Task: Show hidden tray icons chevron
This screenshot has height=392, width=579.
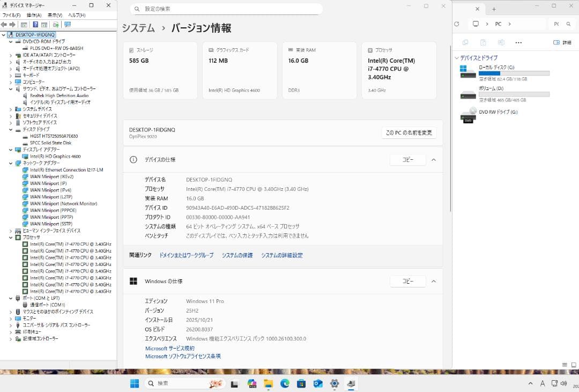Action: 531,383
